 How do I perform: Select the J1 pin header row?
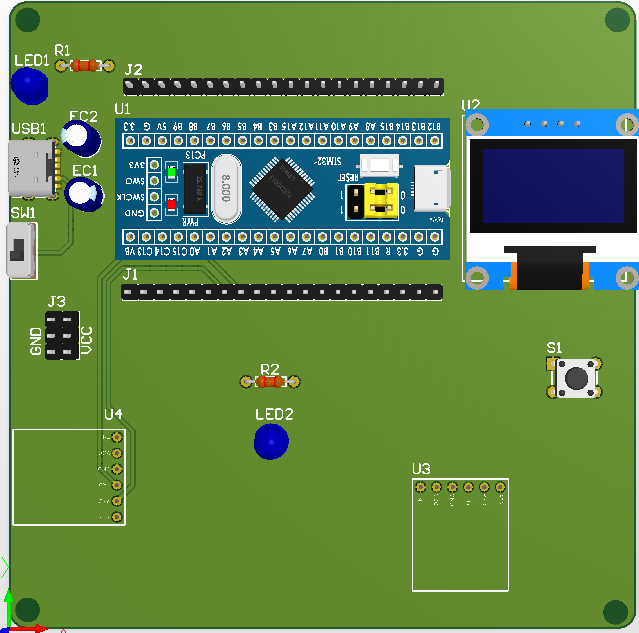(x=281, y=293)
